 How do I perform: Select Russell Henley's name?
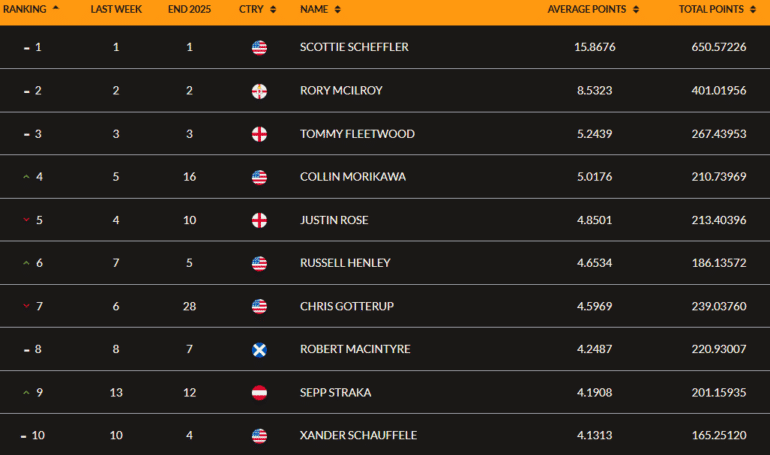point(345,264)
